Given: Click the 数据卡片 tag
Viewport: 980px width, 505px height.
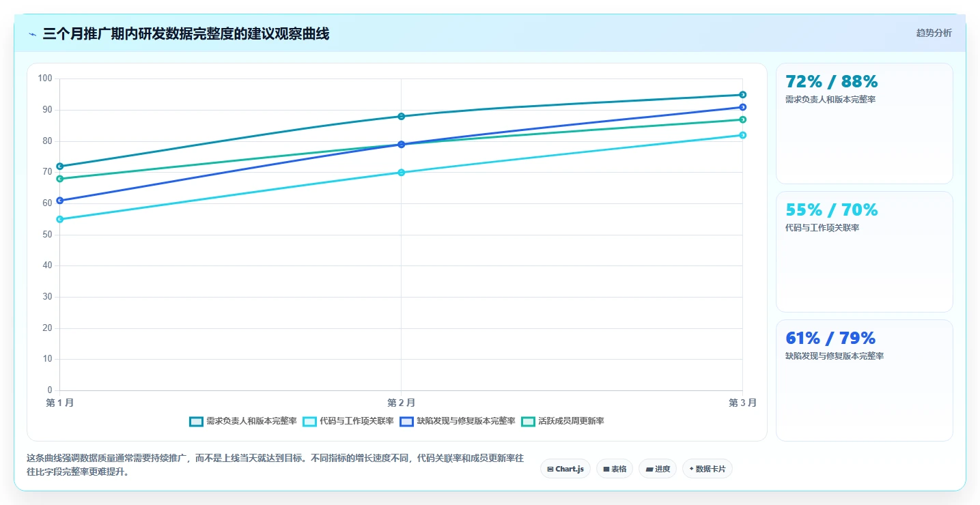Looking at the screenshot, I should (708, 469).
